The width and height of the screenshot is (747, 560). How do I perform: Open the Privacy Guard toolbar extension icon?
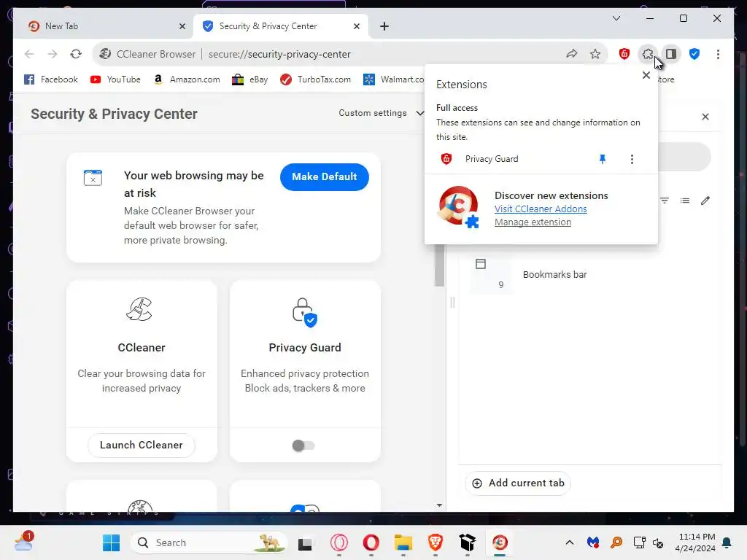[624, 54]
